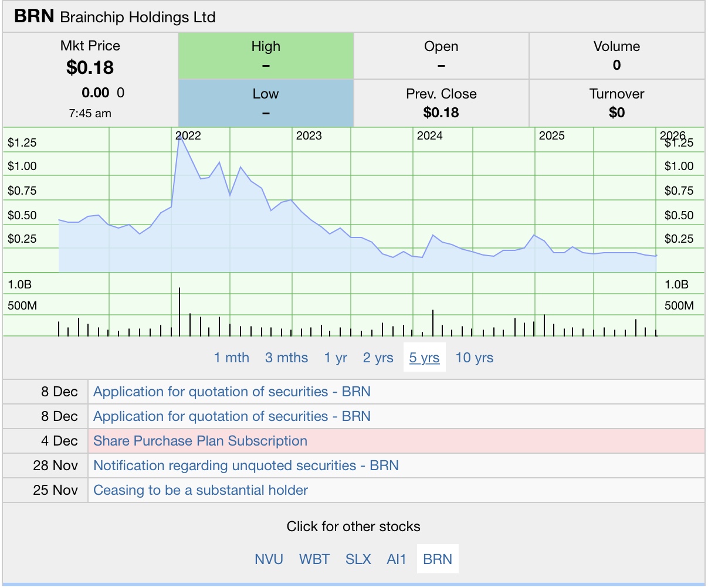Select the SLX stock
The height and width of the screenshot is (588, 708).
pos(358,559)
